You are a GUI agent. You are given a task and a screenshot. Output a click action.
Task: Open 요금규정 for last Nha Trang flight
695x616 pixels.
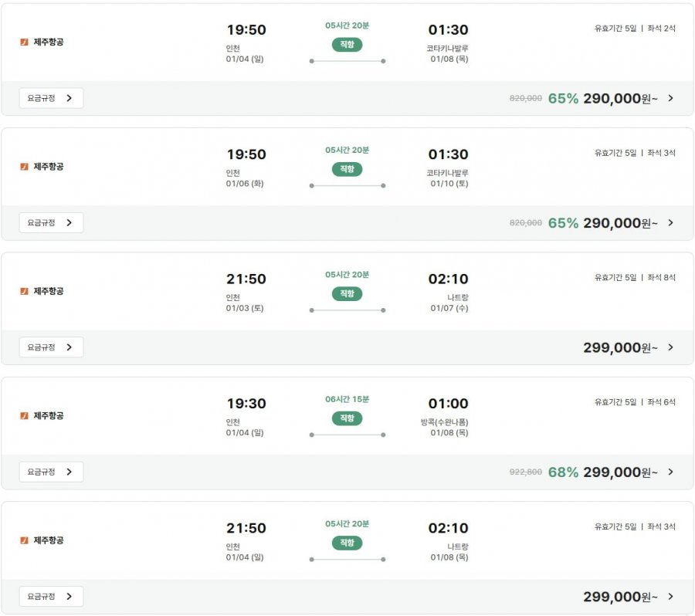pos(51,597)
